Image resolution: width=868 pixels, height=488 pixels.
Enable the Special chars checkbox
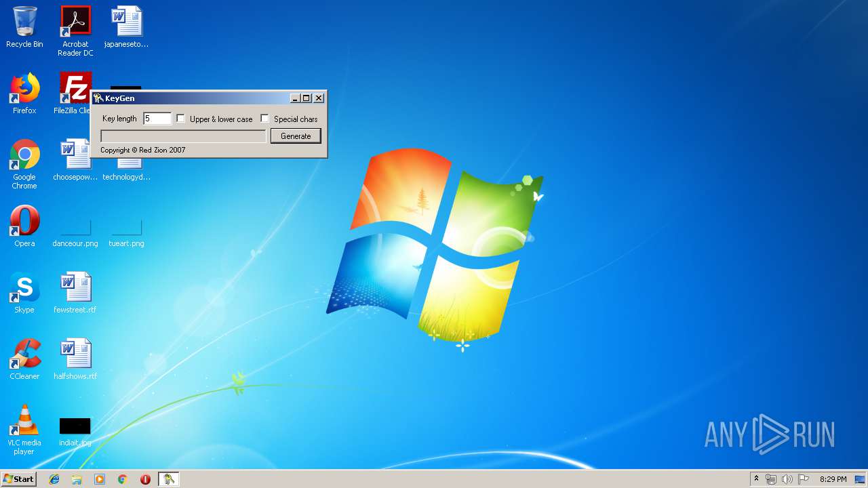click(x=265, y=119)
